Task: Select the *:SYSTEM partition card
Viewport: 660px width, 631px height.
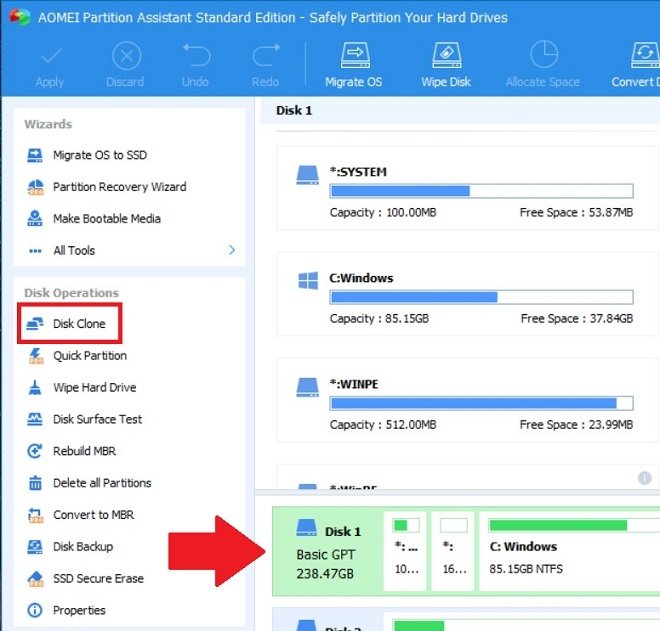Action: point(467,188)
